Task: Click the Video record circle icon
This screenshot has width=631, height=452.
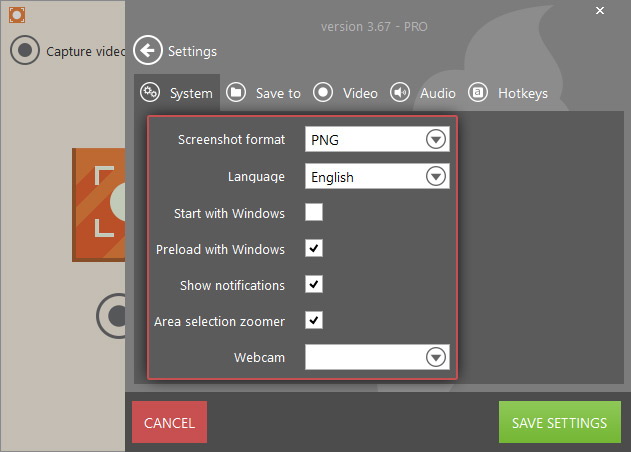Action: point(323,93)
